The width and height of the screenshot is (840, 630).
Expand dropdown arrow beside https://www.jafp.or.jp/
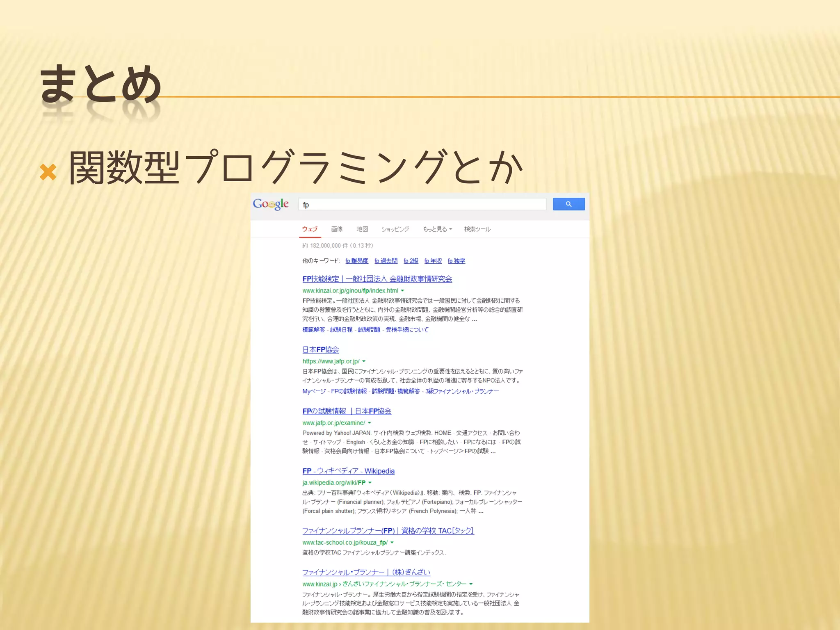tap(364, 361)
